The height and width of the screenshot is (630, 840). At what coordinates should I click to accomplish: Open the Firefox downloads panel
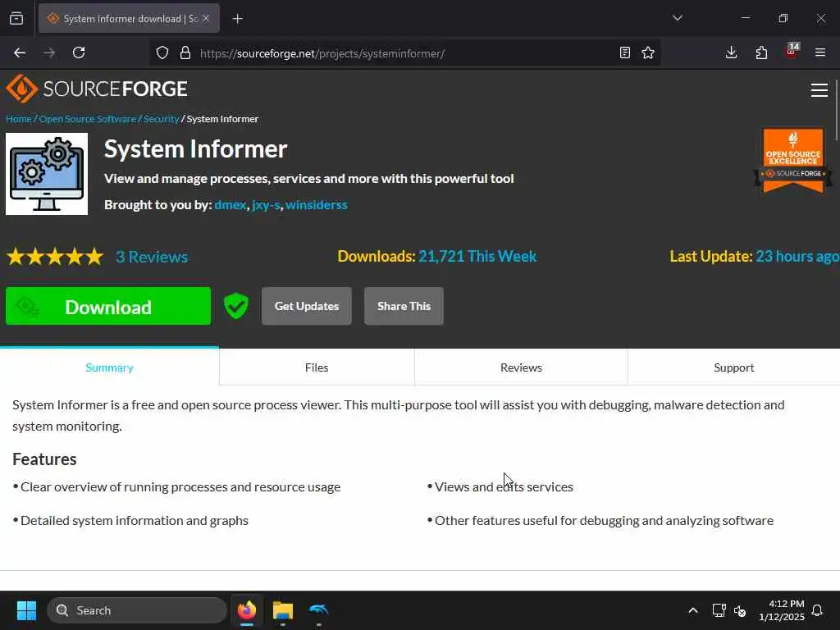coord(731,52)
